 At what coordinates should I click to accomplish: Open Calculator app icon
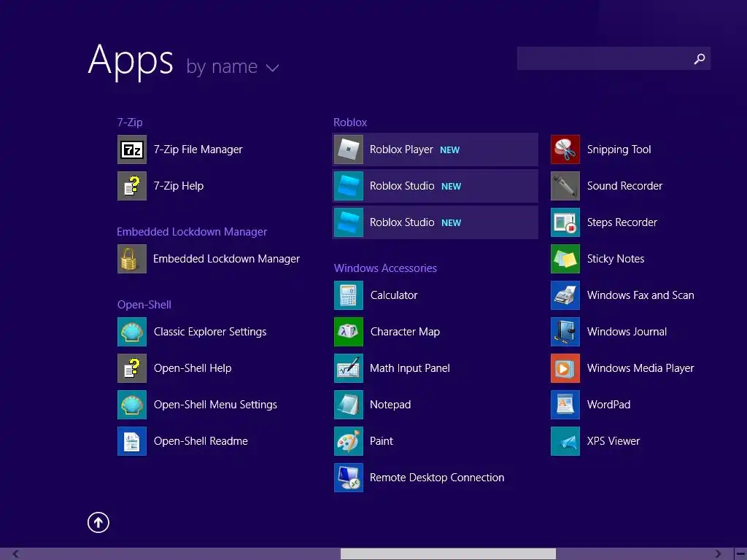349,295
